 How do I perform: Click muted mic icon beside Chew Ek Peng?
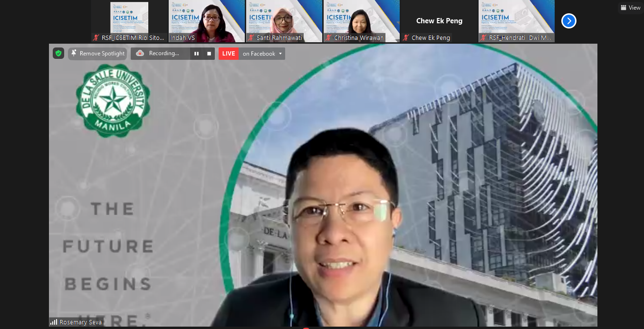click(406, 38)
